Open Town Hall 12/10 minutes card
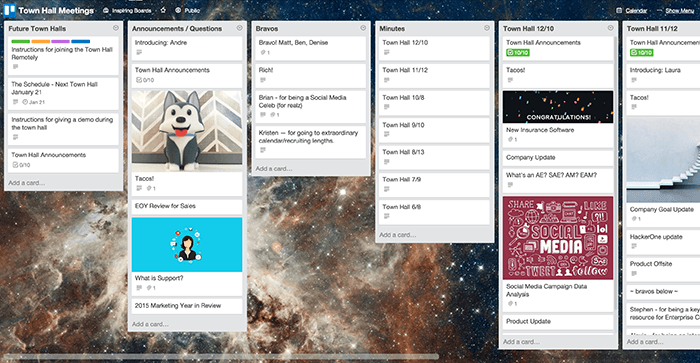 (434, 48)
